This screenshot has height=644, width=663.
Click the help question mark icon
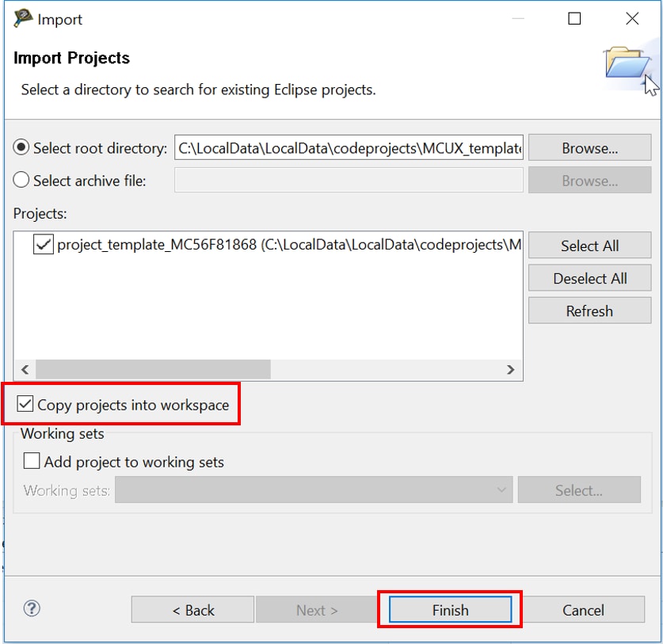(32, 608)
